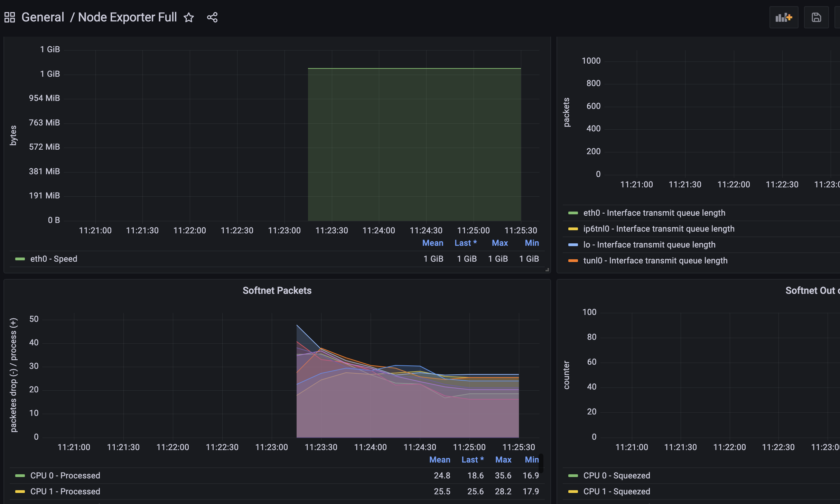This screenshot has width=840, height=504.
Task: Click the packets axis title
Action: pyautogui.click(x=566, y=112)
